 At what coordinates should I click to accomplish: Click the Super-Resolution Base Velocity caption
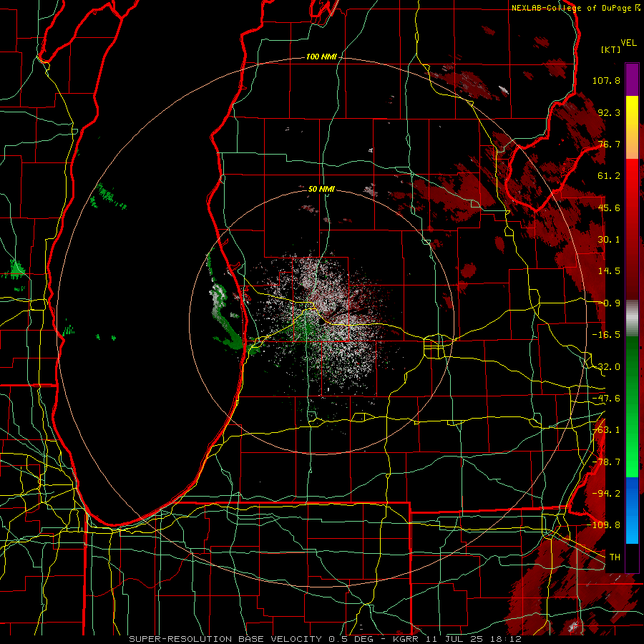325,639
